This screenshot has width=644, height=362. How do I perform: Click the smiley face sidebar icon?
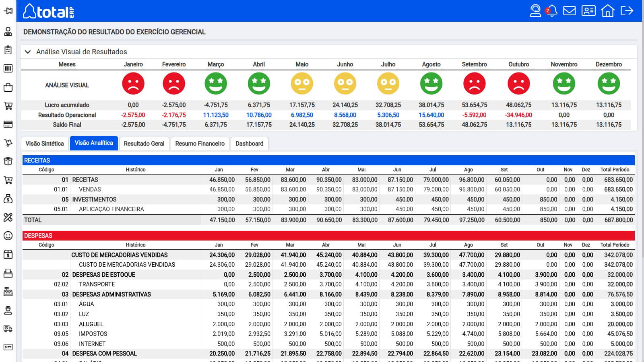pos(8,236)
